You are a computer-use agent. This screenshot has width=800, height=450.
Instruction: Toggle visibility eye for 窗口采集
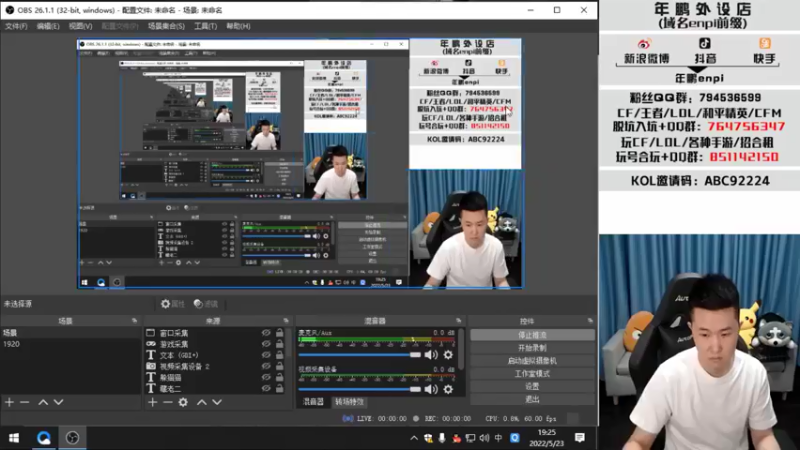pos(266,333)
